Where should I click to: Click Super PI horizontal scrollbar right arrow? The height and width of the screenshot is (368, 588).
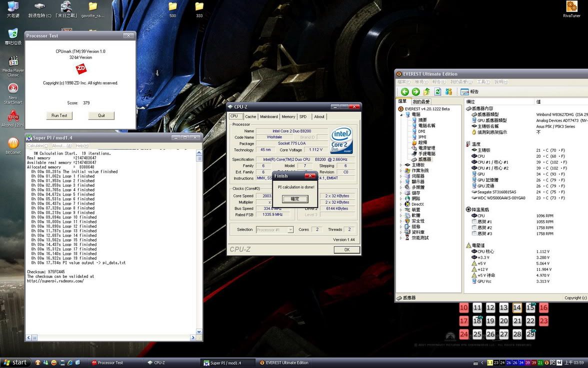coord(193,337)
